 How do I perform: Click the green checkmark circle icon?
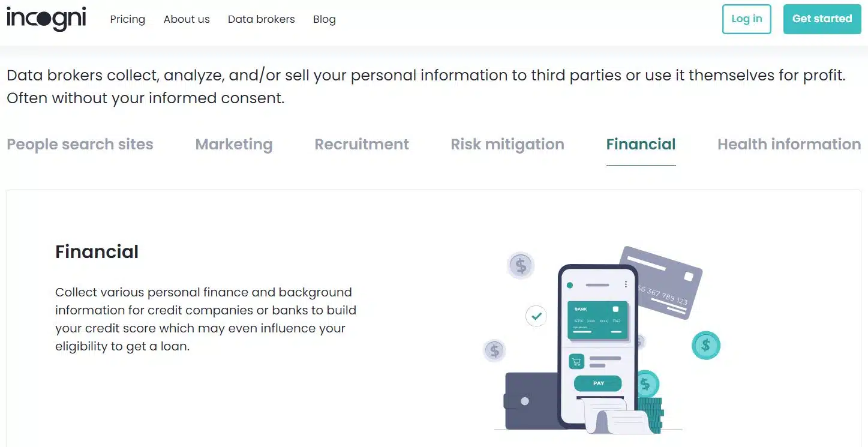click(536, 316)
